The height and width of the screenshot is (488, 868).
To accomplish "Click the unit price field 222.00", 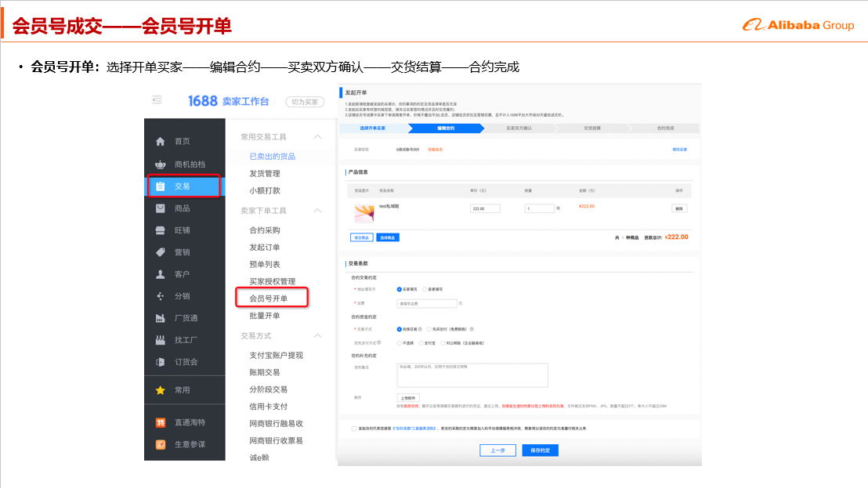I will pyautogui.click(x=485, y=208).
